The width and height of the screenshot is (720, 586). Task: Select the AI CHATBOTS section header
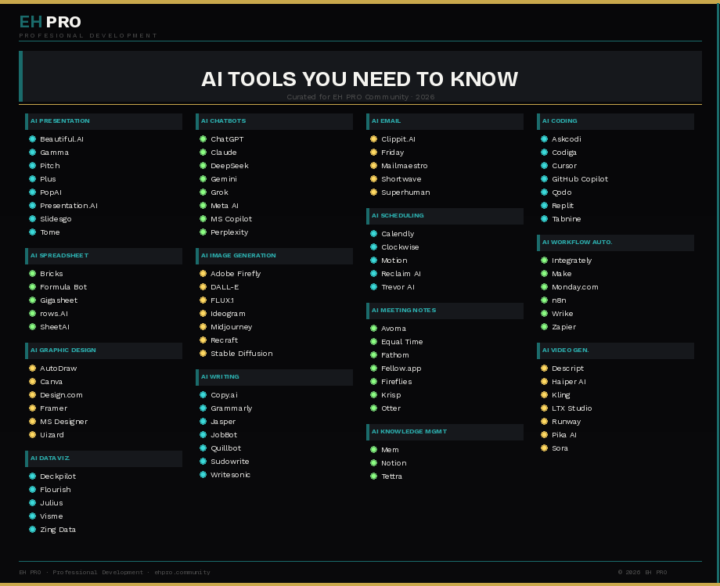pos(274,121)
